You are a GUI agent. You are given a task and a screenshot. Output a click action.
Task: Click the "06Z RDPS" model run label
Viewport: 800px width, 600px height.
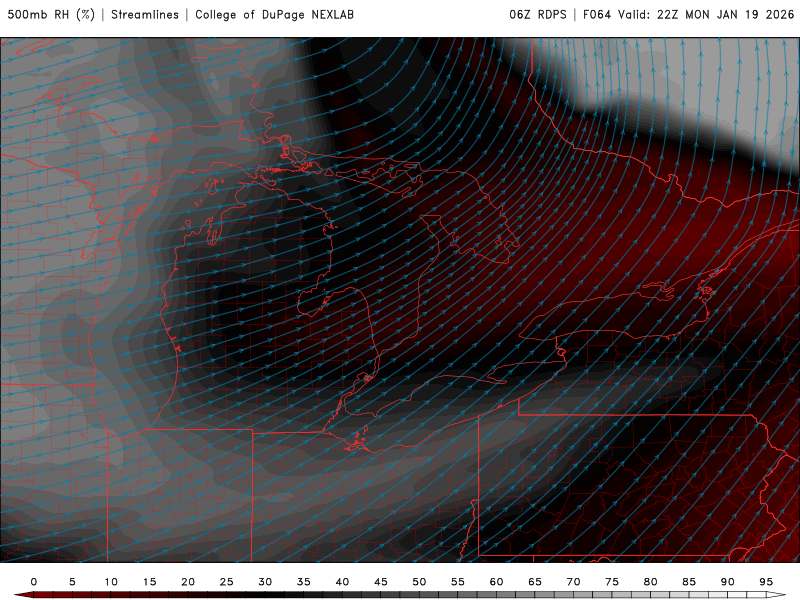[x=538, y=14]
